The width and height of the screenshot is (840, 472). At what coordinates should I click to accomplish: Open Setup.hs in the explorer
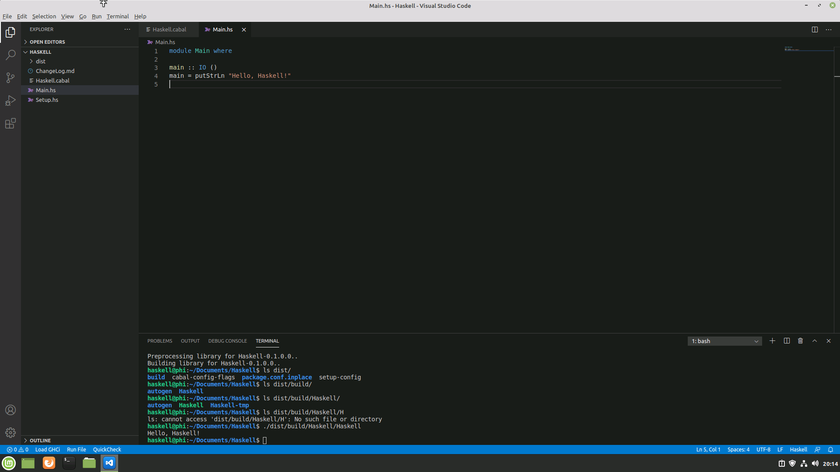tap(80, 100)
